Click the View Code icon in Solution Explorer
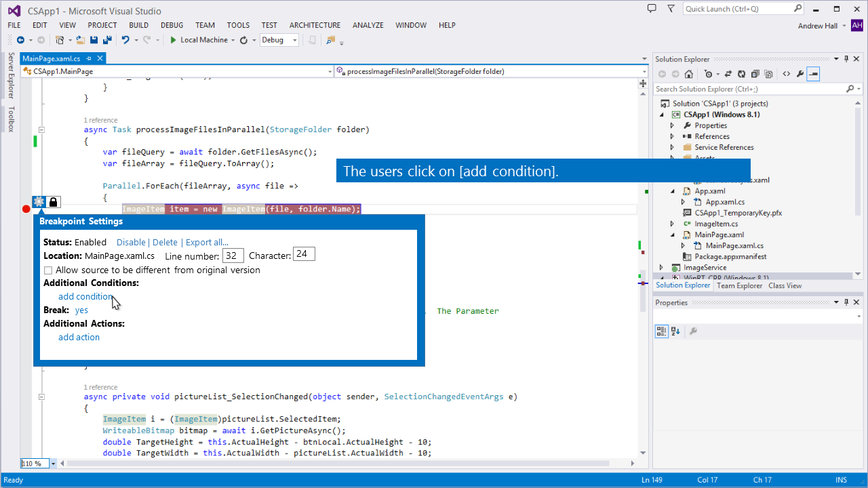 787,74
